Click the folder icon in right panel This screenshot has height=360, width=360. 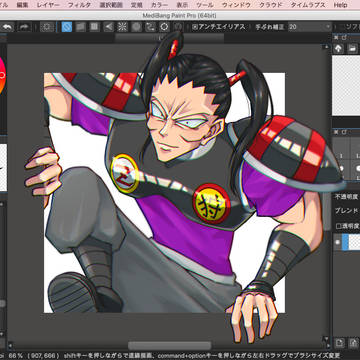pyautogui.click(x=352, y=49)
